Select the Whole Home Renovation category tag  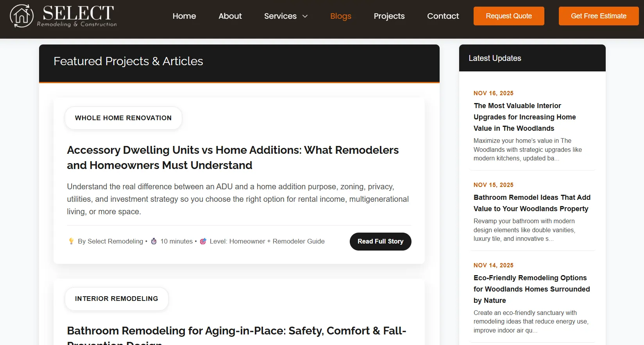123,118
